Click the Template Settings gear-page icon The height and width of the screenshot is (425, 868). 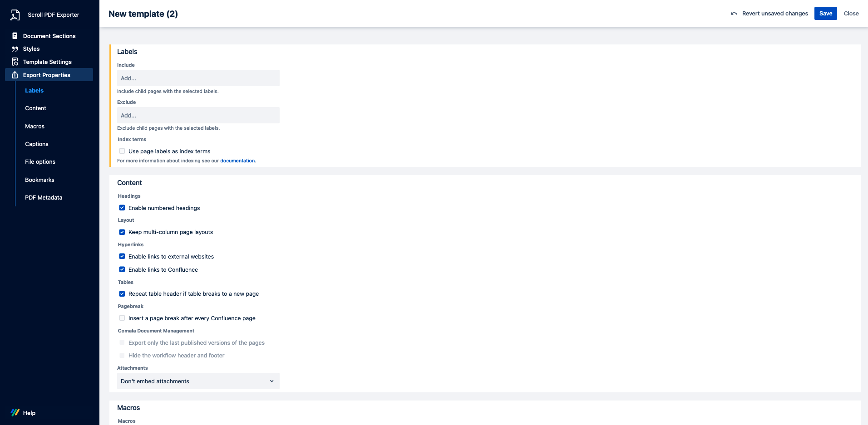(x=15, y=62)
